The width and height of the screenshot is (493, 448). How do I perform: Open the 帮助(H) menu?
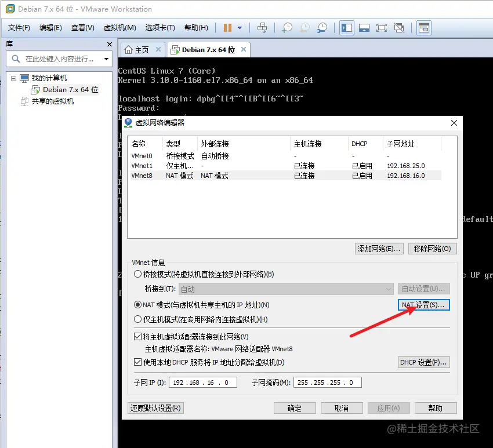pos(196,28)
